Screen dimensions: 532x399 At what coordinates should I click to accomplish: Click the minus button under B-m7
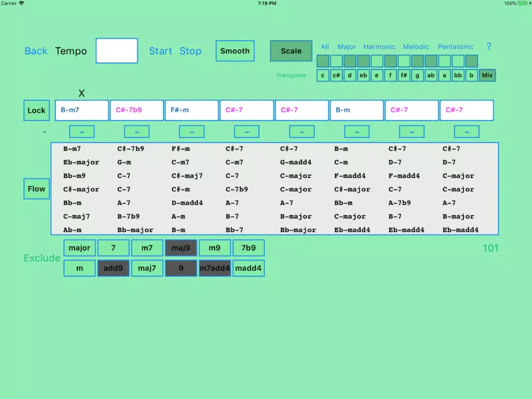coord(82,132)
